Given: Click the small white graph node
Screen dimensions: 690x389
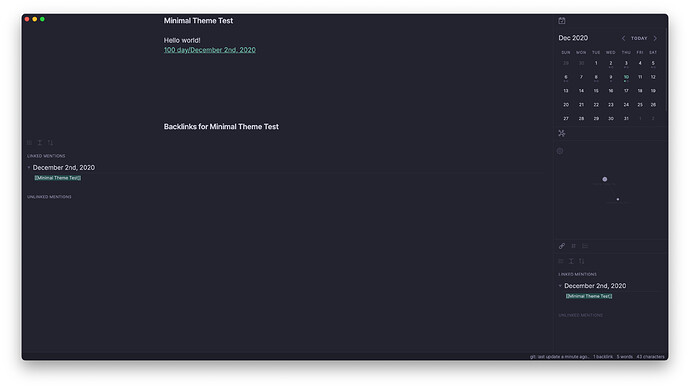Looking at the screenshot, I should 618,199.
